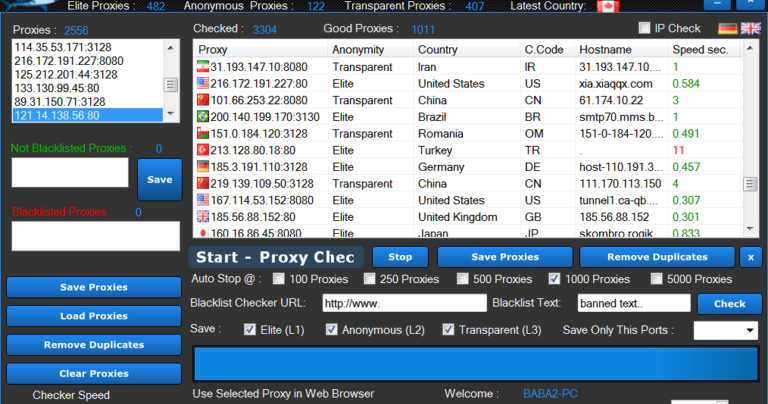This screenshot has width=768, height=404.
Task: Click the Start - Proxy Check button
Action: coord(276,257)
